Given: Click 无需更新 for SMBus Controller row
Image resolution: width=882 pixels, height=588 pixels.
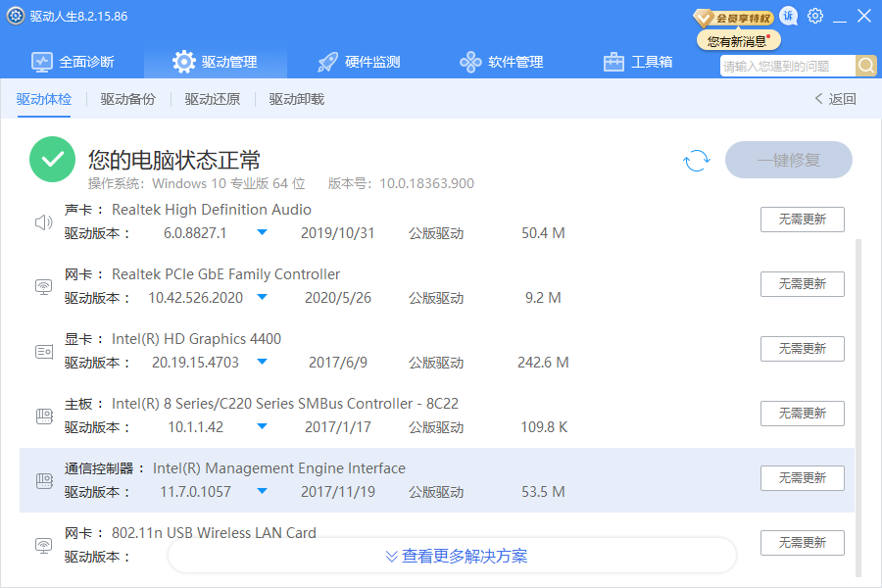Looking at the screenshot, I should tap(802, 414).
